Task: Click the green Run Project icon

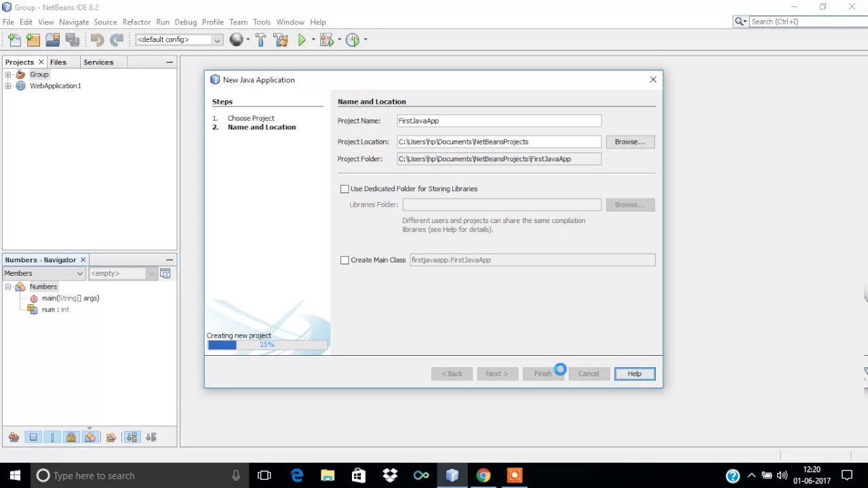Action: pos(302,40)
